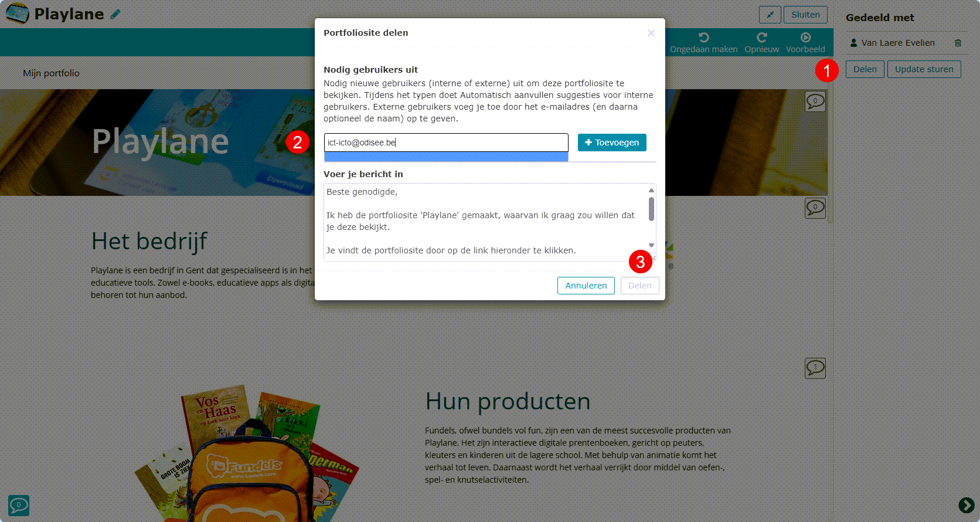Viewport: 980px width, 522px height.
Task: Click the Annuleren button
Action: tap(586, 286)
